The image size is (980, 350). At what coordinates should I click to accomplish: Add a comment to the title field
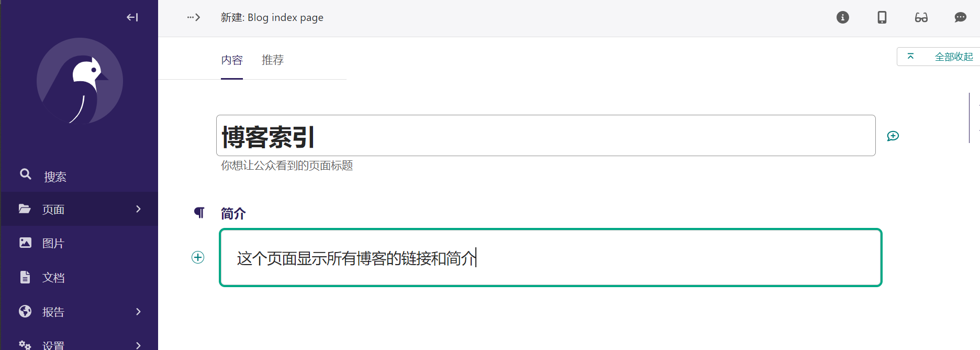(893, 136)
